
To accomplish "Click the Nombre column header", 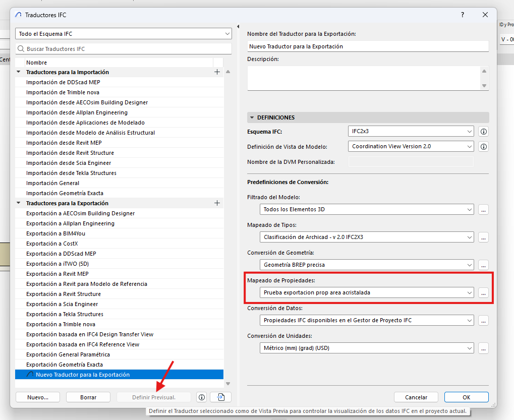I will click(119, 63).
